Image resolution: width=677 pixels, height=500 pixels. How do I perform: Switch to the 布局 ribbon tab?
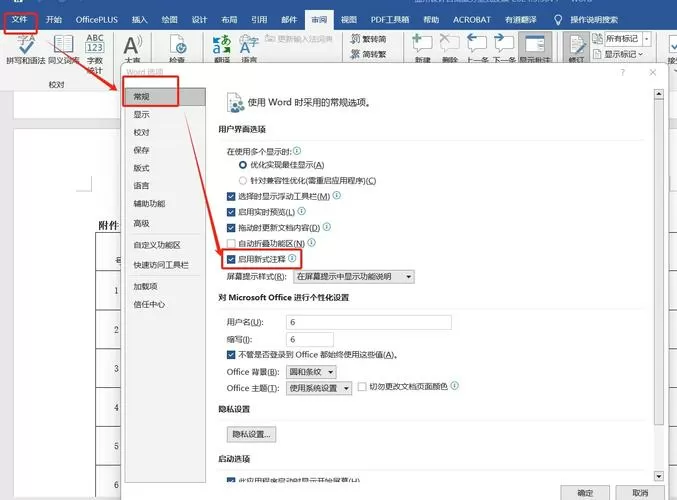pos(229,19)
